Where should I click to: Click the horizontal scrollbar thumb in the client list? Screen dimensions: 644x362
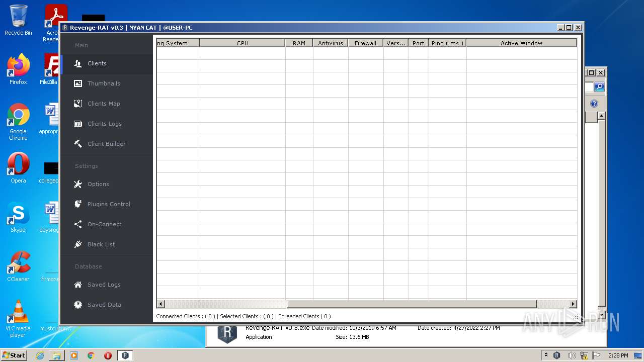tap(412, 304)
